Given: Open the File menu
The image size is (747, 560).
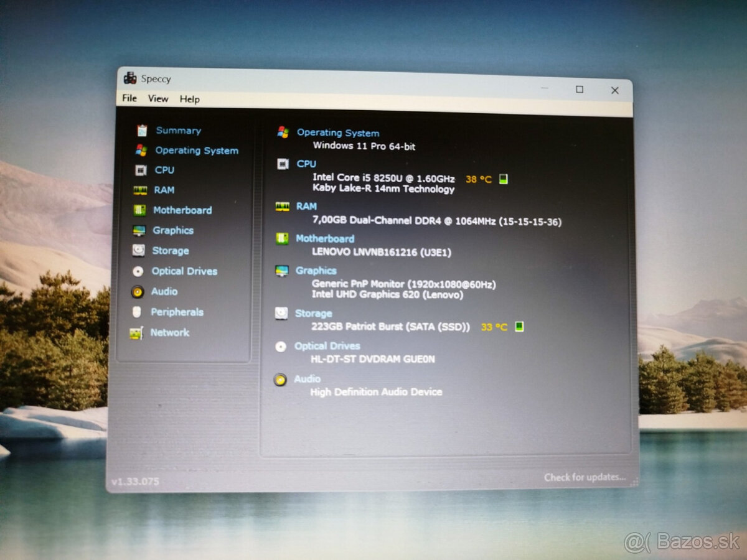Looking at the screenshot, I should coord(129,99).
